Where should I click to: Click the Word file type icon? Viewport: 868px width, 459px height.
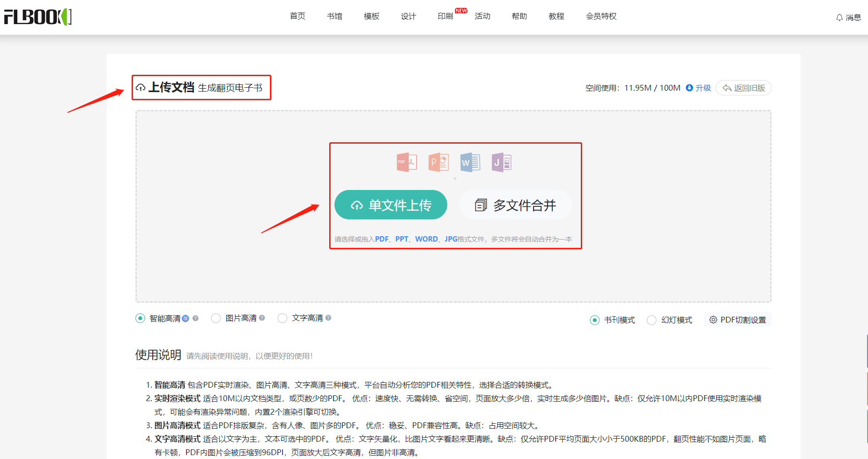click(470, 162)
